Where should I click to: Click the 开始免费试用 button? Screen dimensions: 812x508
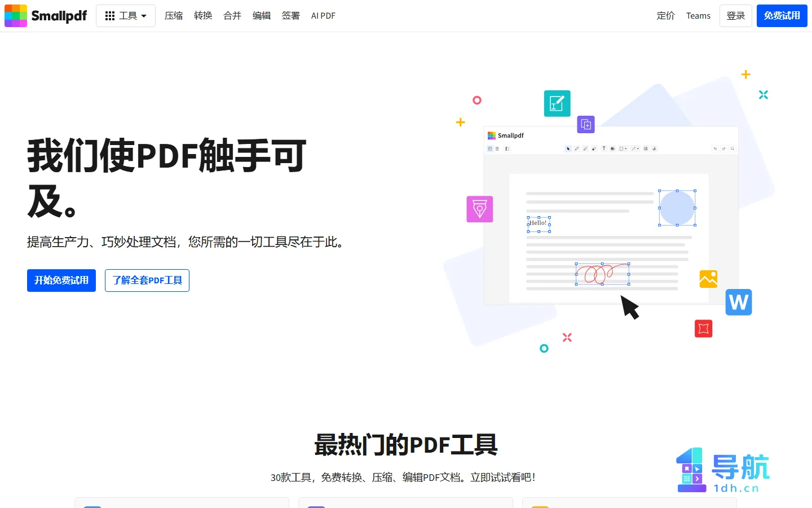61,281
